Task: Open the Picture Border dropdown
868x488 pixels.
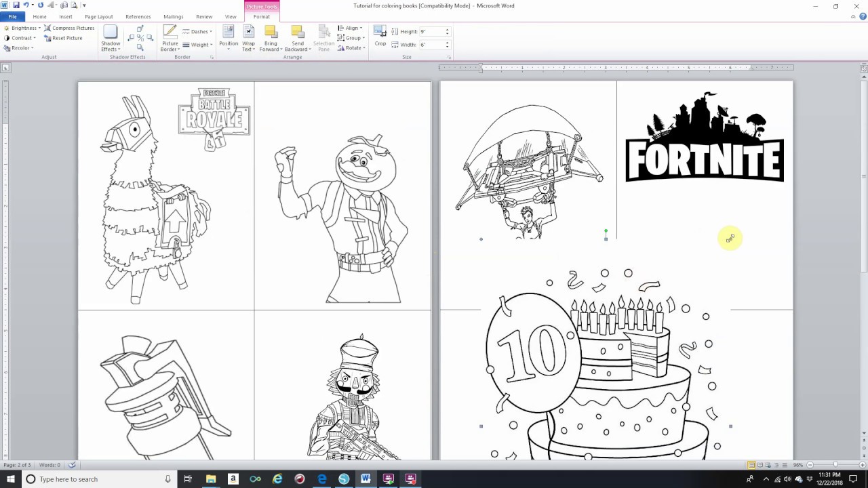Action: (x=170, y=39)
